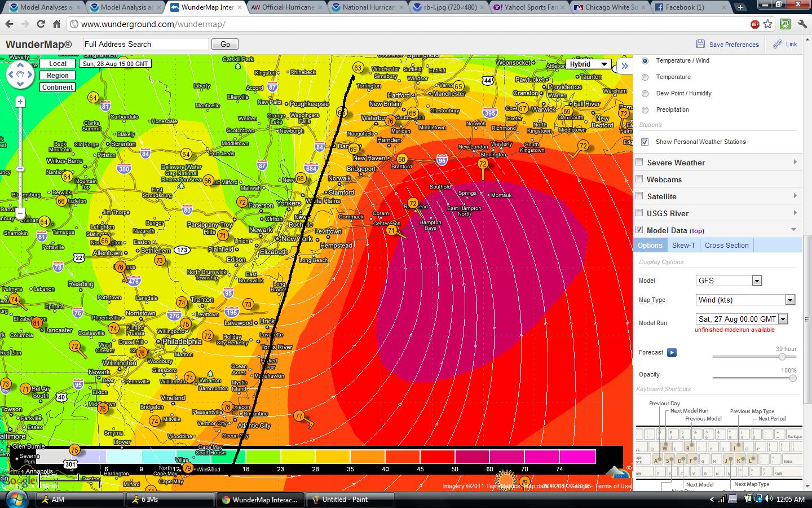Click the Local zoom button
This screenshot has width=812, height=508.
(x=58, y=64)
